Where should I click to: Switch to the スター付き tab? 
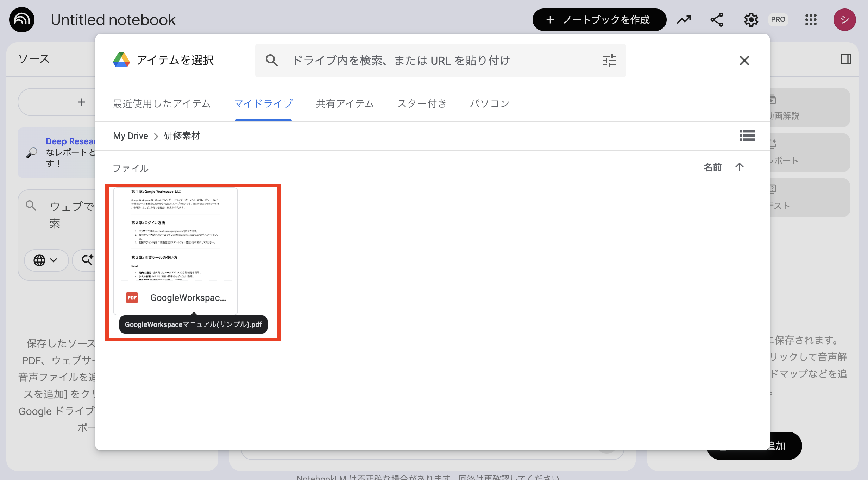422,103
